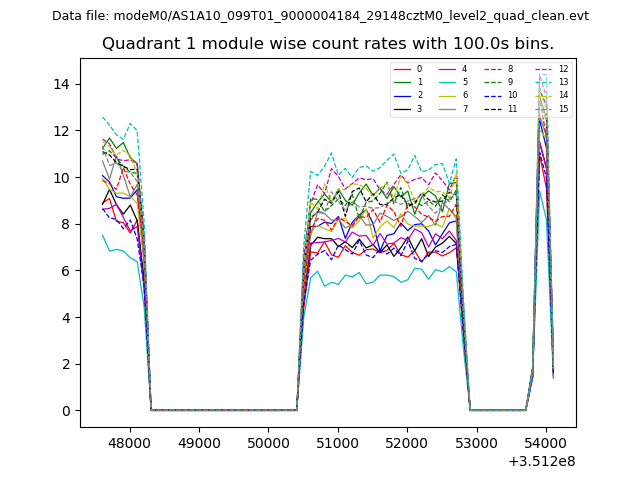The image size is (640, 480).
Task: Select the blue module 2 legend entry
Action: pos(409,95)
